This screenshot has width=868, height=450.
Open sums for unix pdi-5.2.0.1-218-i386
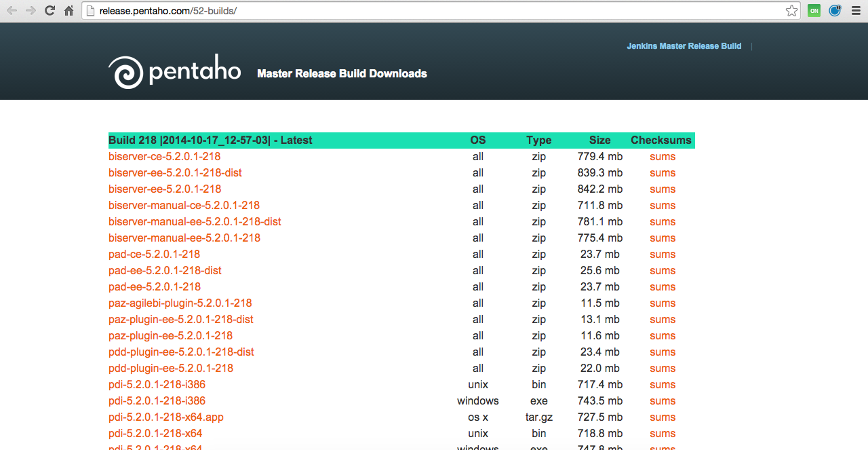pos(663,385)
